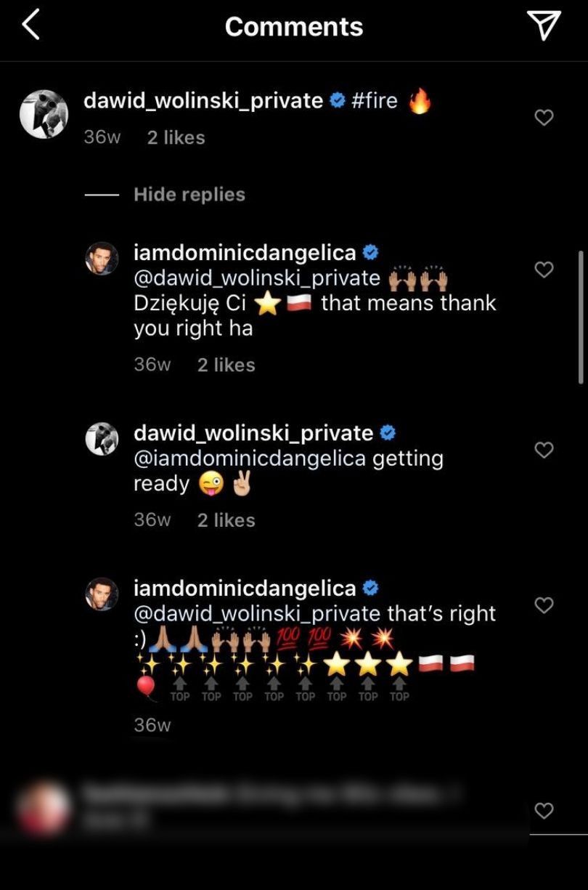
Task: Like the "that's right" reply heart
Action: 544,605
